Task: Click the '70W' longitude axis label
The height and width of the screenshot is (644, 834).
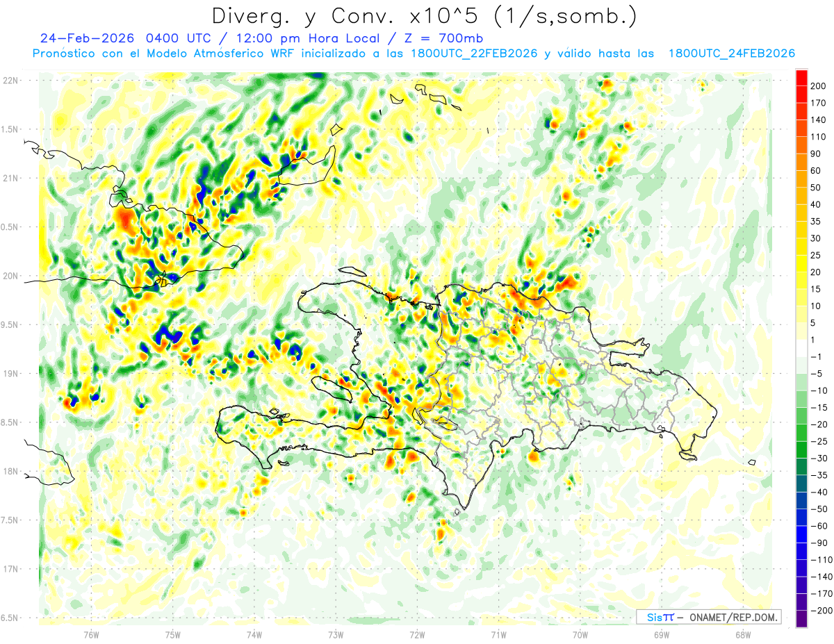Action: tap(580, 634)
